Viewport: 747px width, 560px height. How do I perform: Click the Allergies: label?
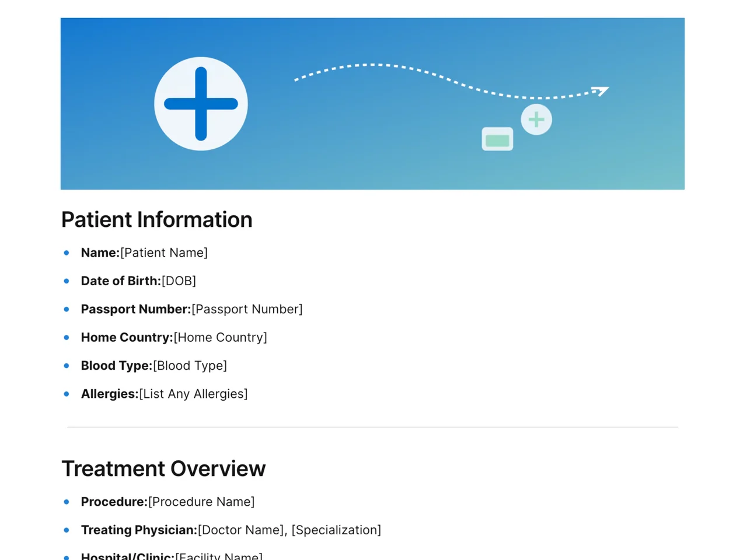(x=110, y=394)
